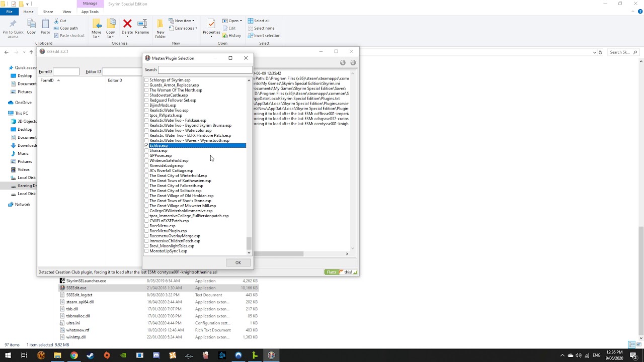This screenshot has width=644, height=362.
Task: Select SSEEdit_log.txt in file list
Action: (79, 295)
